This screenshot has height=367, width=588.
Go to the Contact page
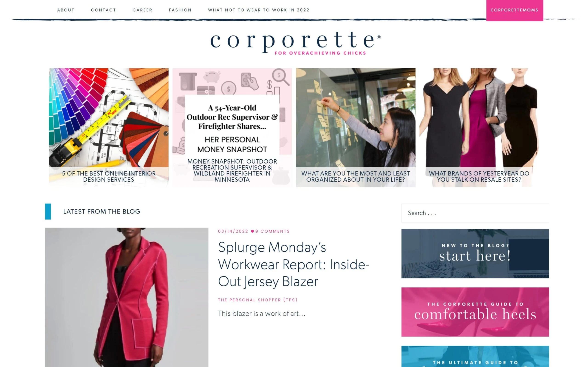(103, 10)
